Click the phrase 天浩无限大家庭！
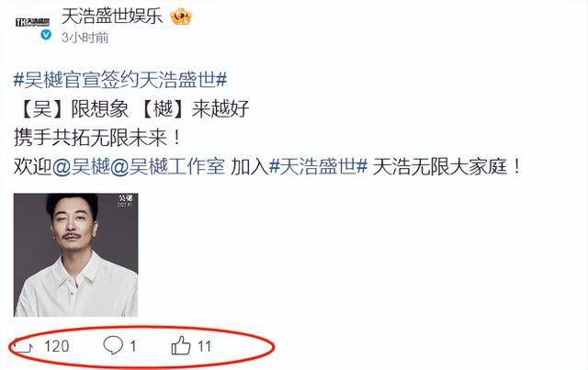The width and height of the screenshot is (588, 370). click(x=447, y=166)
